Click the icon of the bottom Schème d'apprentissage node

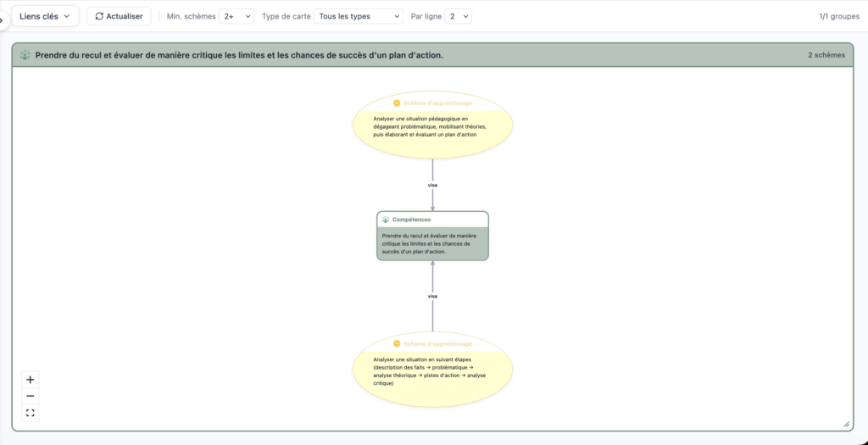pyautogui.click(x=397, y=344)
